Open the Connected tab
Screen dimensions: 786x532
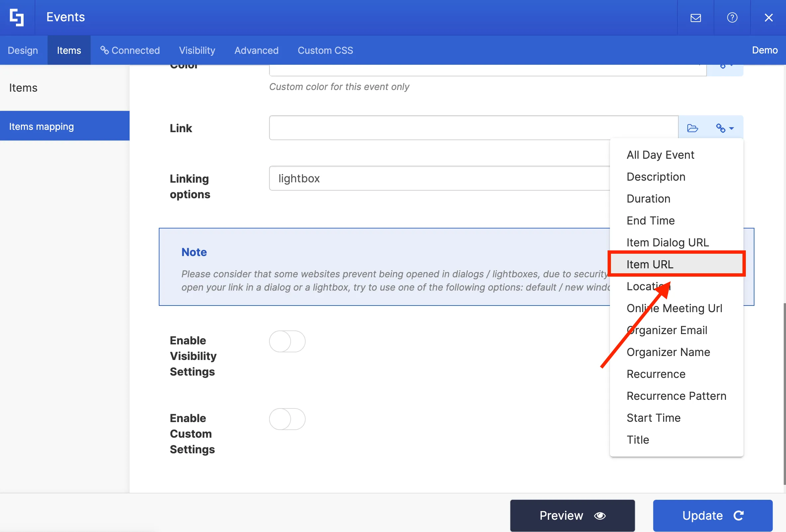coord(130,50)
